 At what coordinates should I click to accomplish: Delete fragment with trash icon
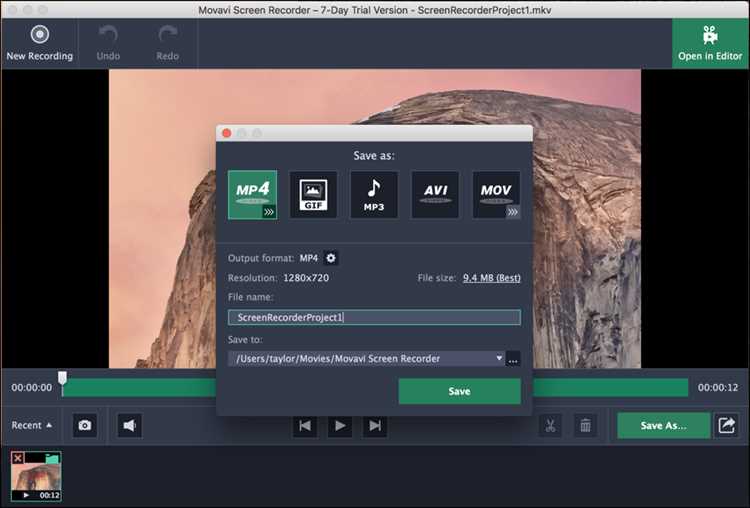click(585, 425)
